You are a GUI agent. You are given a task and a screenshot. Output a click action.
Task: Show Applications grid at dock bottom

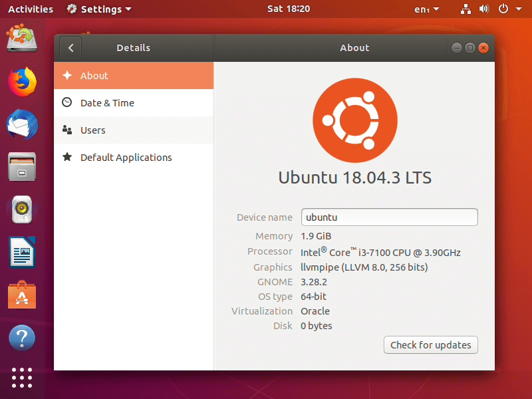click(22, 377)
